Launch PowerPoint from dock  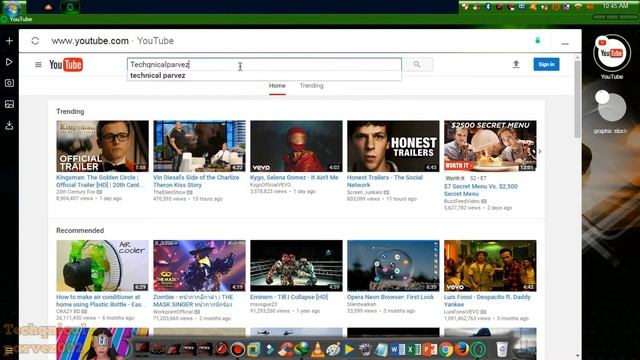click(x=429, y=350)
